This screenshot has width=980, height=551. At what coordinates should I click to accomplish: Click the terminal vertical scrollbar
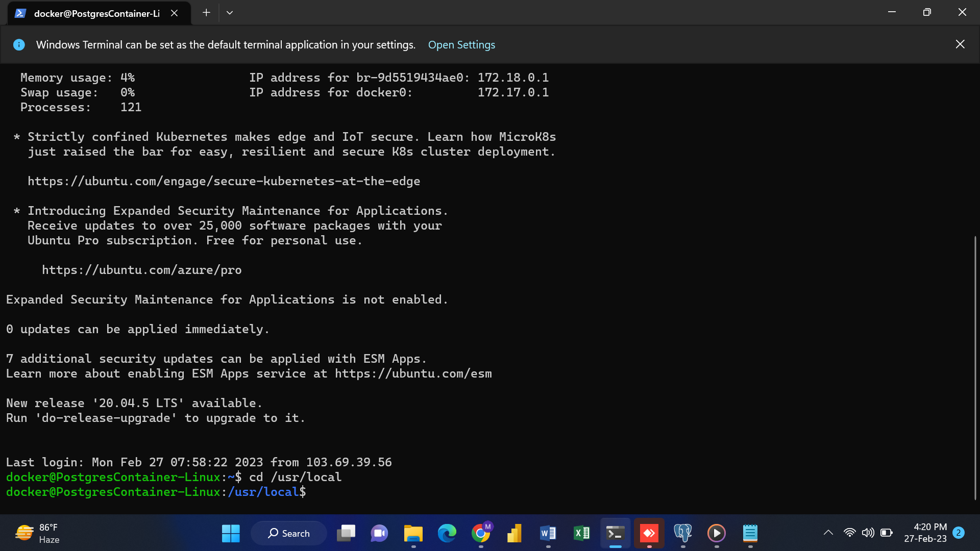[x=975, y=367]
